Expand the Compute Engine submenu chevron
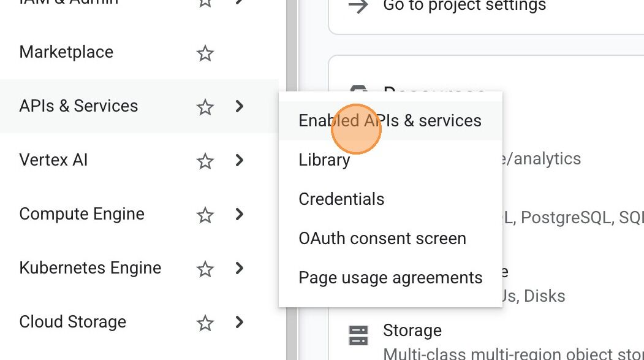The image size is (644, 360). point(239,215)
